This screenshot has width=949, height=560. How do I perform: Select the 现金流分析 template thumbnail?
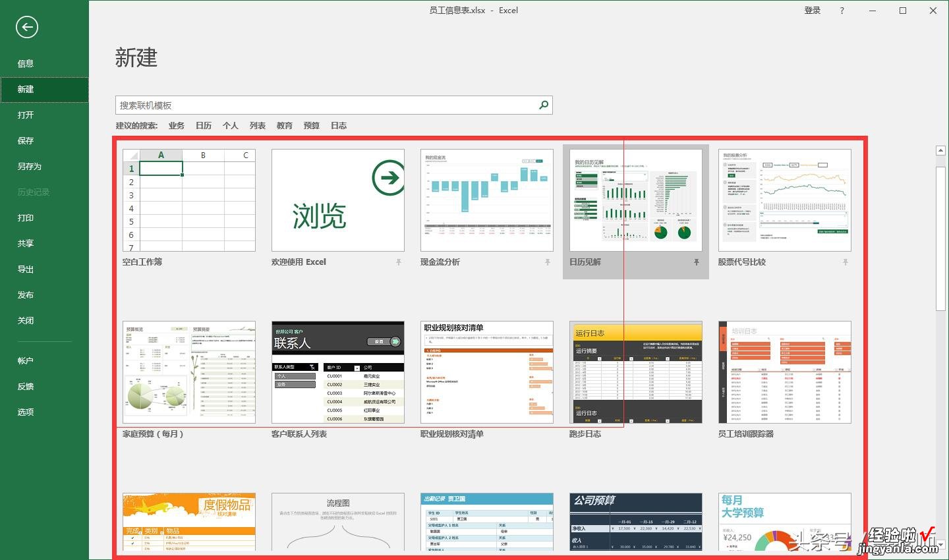487,200
